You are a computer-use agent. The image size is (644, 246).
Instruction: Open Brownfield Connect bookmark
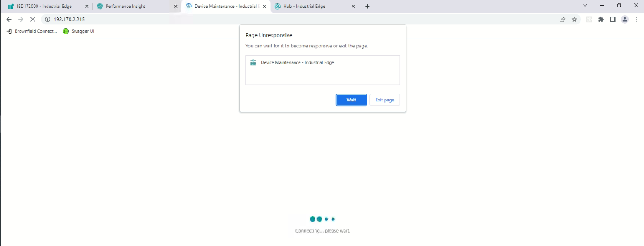[31, 31]
